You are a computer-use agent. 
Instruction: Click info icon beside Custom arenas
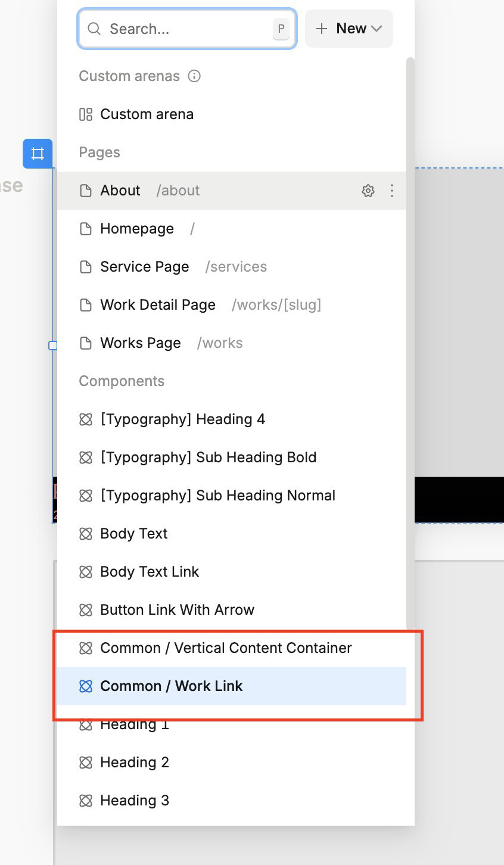click(x=194, y=76)
